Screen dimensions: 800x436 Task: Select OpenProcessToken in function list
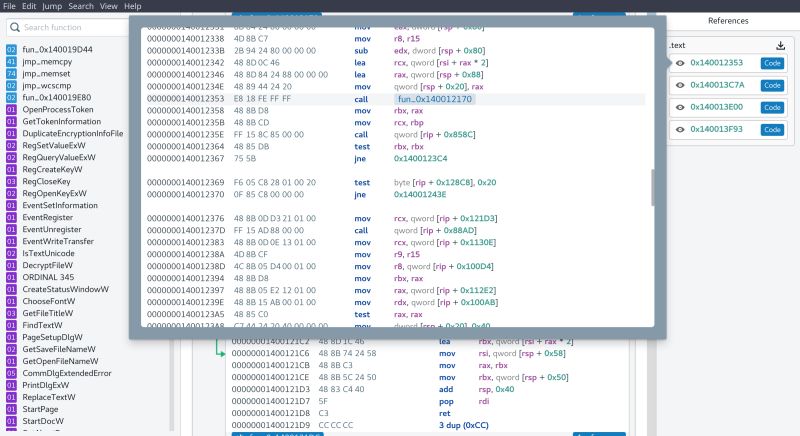[x=58, y=110]
